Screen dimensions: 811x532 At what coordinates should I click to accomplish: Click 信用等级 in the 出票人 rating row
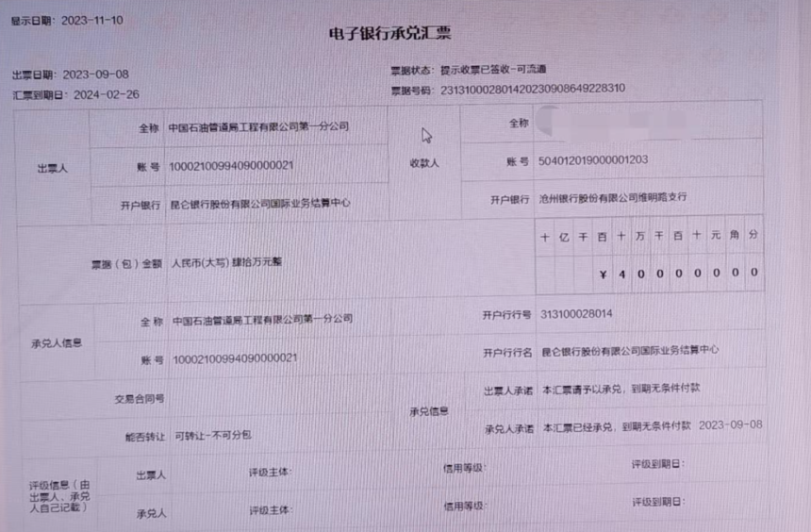click(x=464, y=469)
